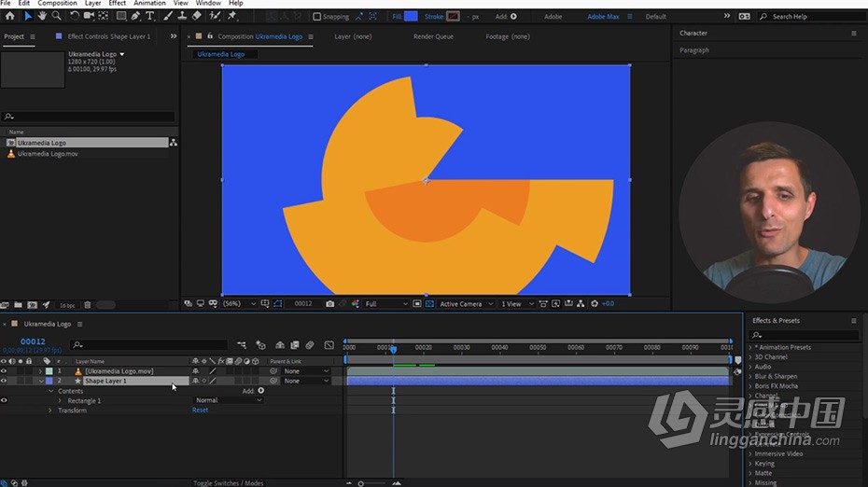This screenshot has height=487, width=868.
Task: Select the Rectangle shape tool
Action: 120,16
